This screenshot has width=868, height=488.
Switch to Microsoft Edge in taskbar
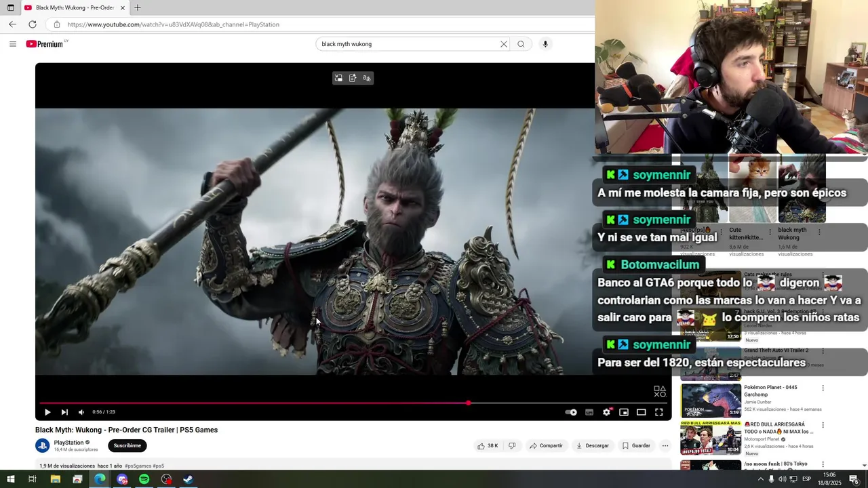click(x=100, y=479)
